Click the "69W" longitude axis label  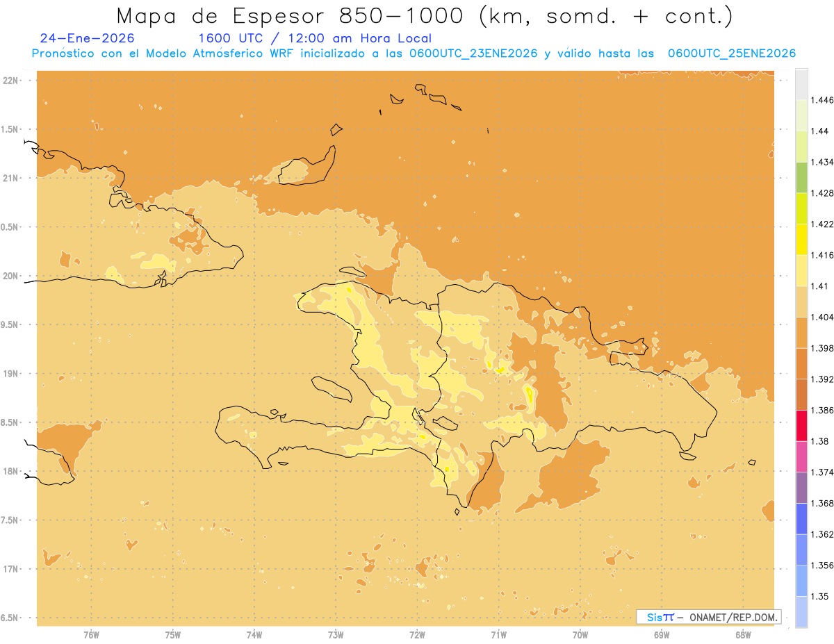(662, 635)
